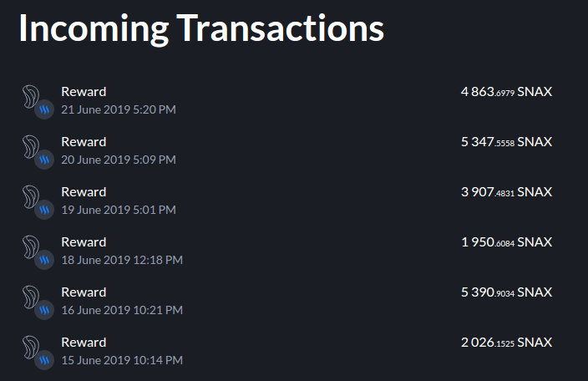
Task: Click the 19 June 2019 5:01 PM timestamp
Action: (119, 210)
